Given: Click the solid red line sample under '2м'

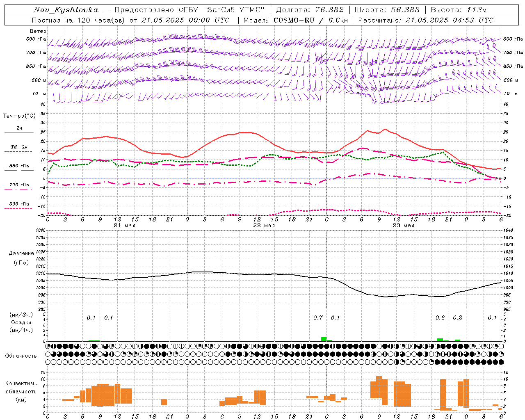Looking at the screenshot, I should (19, 132).
